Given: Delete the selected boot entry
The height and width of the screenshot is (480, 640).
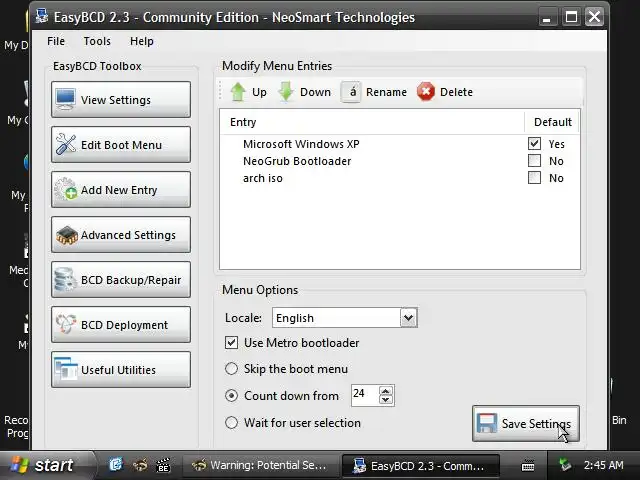Looking at the screenshot, I should click(x=445, y=92).
